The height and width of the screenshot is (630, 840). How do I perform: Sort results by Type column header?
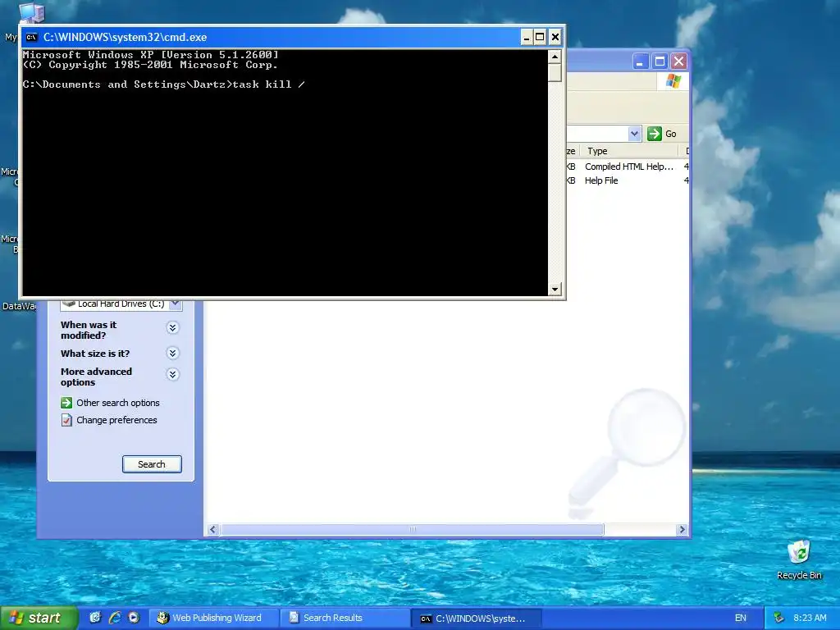[x=629, y=151]
